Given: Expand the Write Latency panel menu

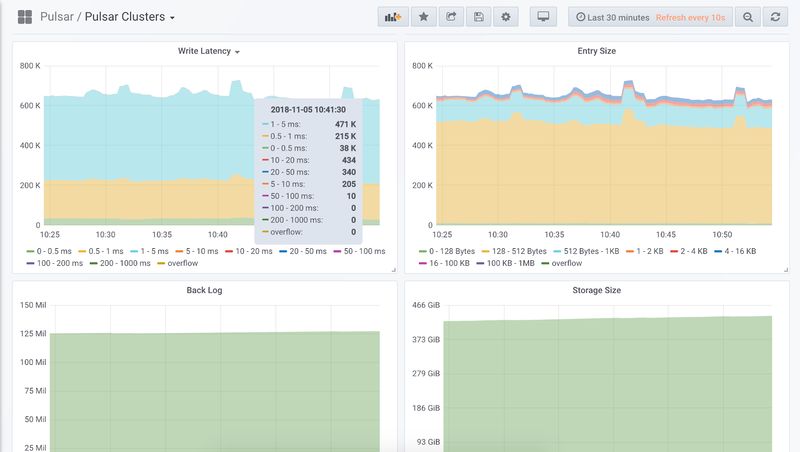Looking at the screenshot, I should (x=208, y=50).
